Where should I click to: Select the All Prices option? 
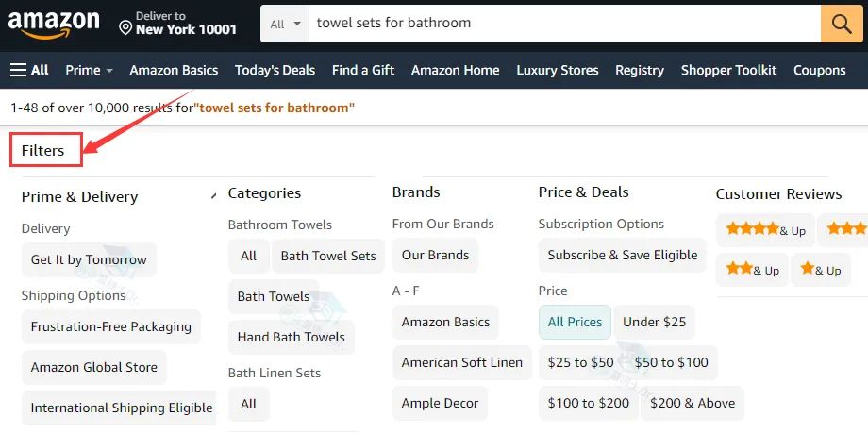(x=575, y=322)
